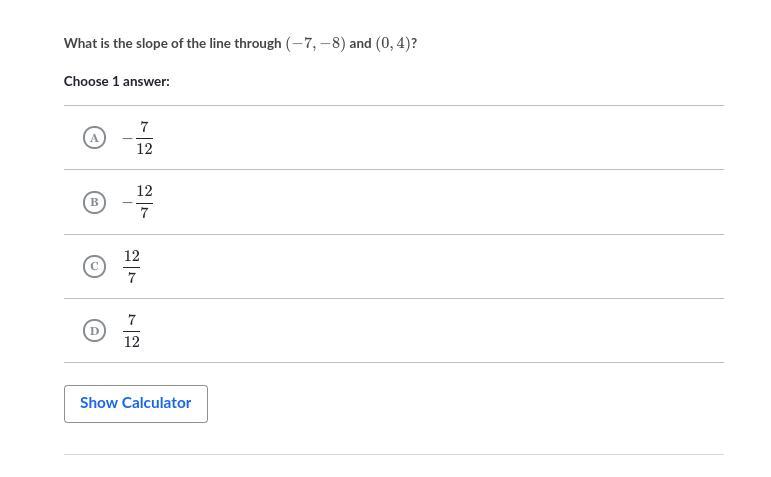Click the positive 12/7 answer fraction
The height and width of the screenshot is (477, 771).
click(x=132, y=266)
